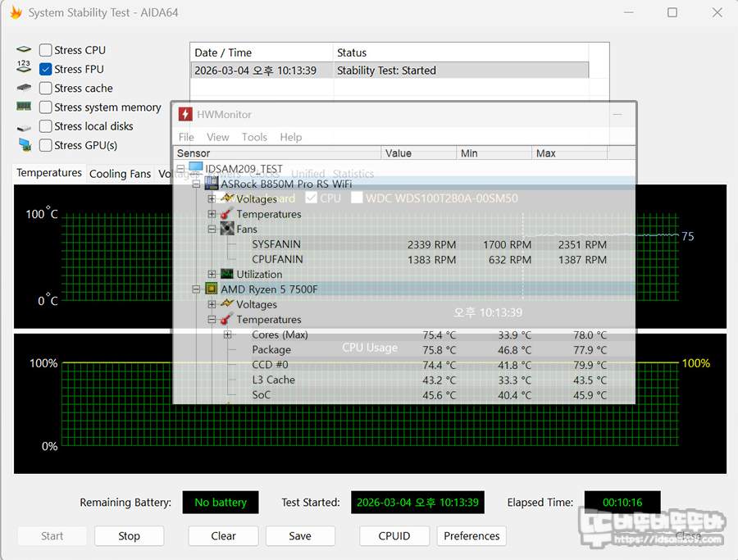The width and height of the screenshot is (738, 560).
Task: Click the motherboard Voltages lightning icon
Action: point(227,198)
